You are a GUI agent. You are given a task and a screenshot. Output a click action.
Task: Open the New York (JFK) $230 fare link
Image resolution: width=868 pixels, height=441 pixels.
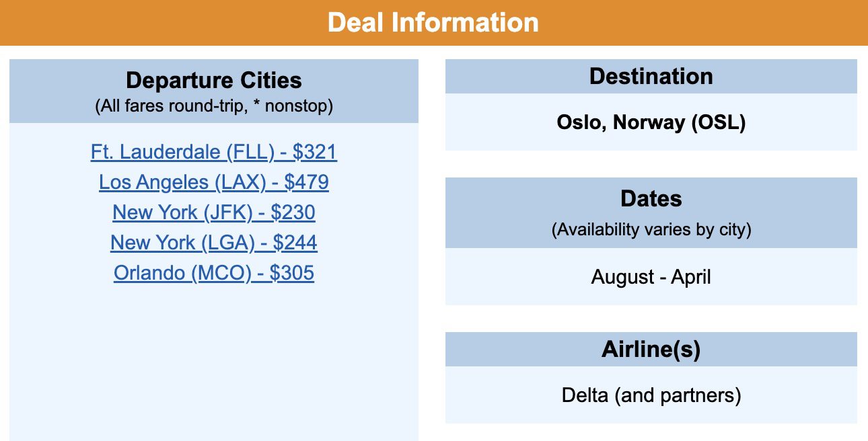213,212
